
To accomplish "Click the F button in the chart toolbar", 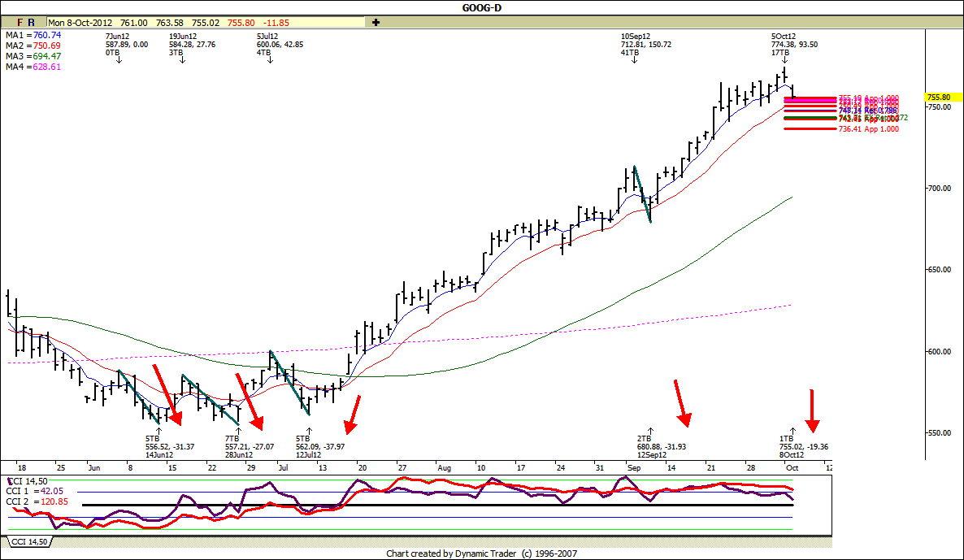I will 20,22.
